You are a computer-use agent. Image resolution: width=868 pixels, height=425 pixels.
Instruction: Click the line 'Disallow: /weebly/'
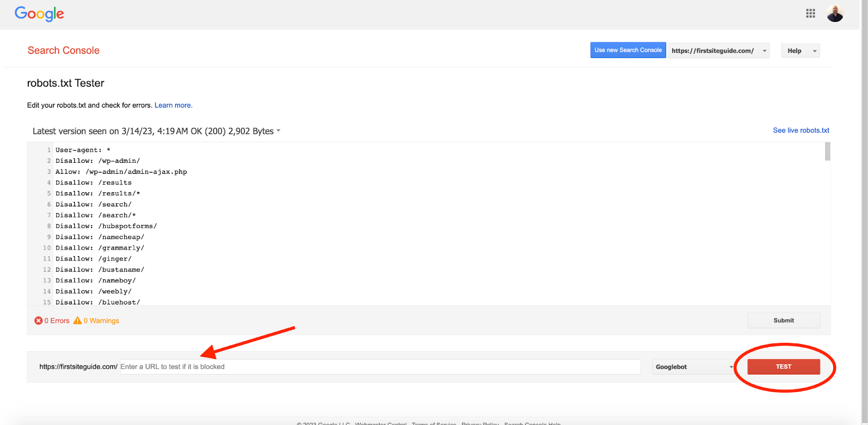point(93,291)
